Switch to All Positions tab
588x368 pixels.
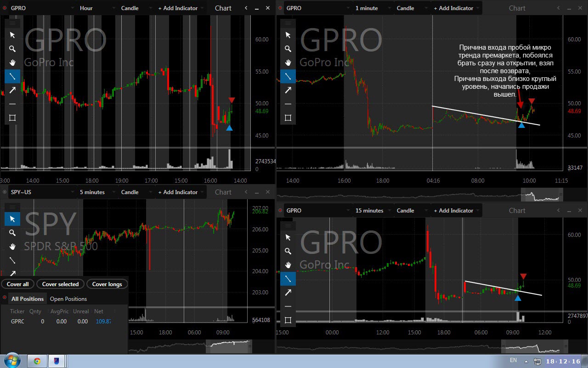[28, 299]
